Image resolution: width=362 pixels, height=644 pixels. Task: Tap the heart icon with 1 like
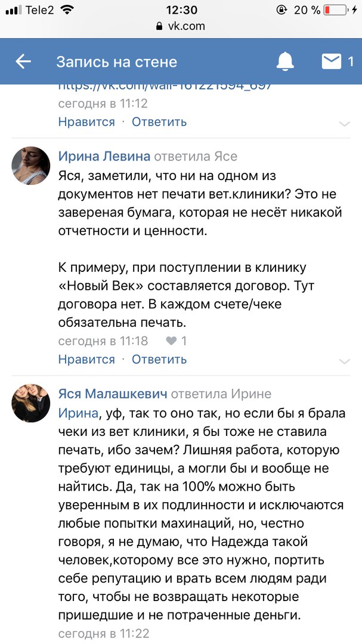[171, 341]
